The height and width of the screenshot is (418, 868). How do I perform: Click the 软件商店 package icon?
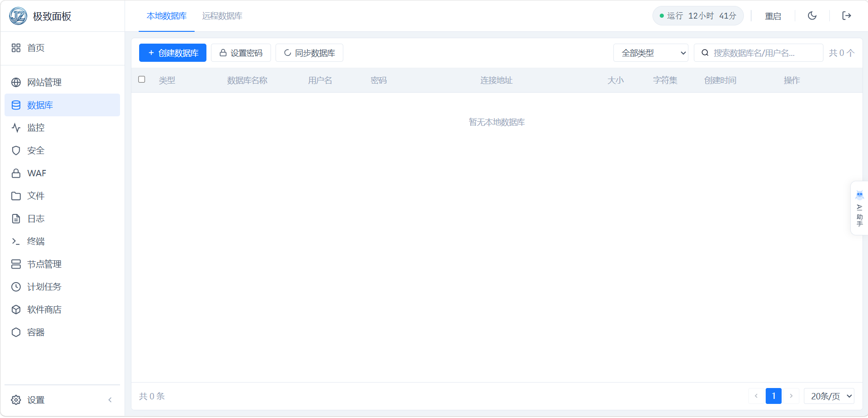pos(16,309)
